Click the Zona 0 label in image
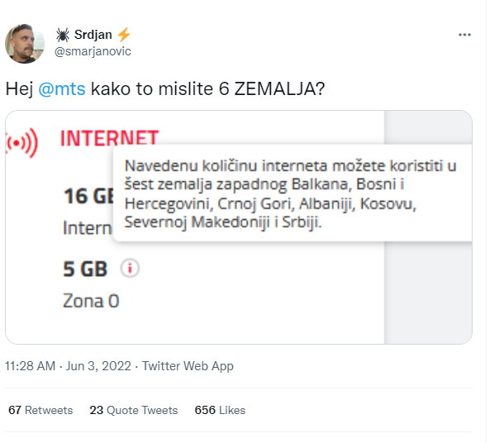 point(91,301)
